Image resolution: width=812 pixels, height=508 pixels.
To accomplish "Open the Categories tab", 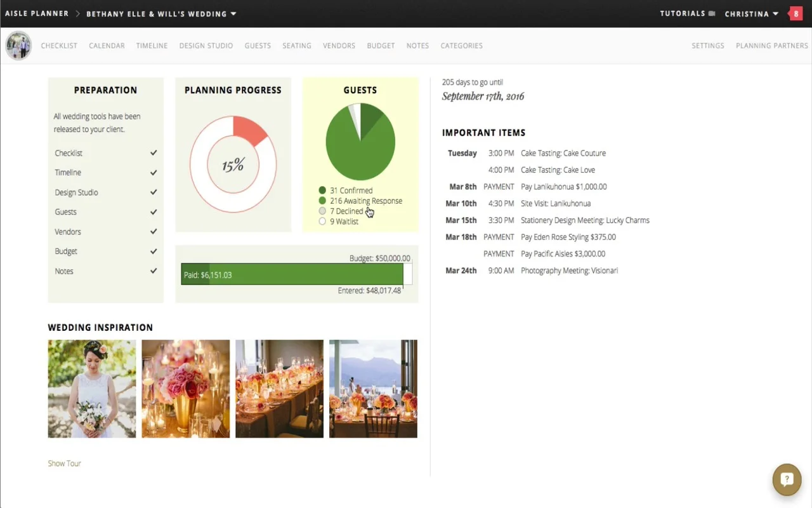I will (462, 46).
